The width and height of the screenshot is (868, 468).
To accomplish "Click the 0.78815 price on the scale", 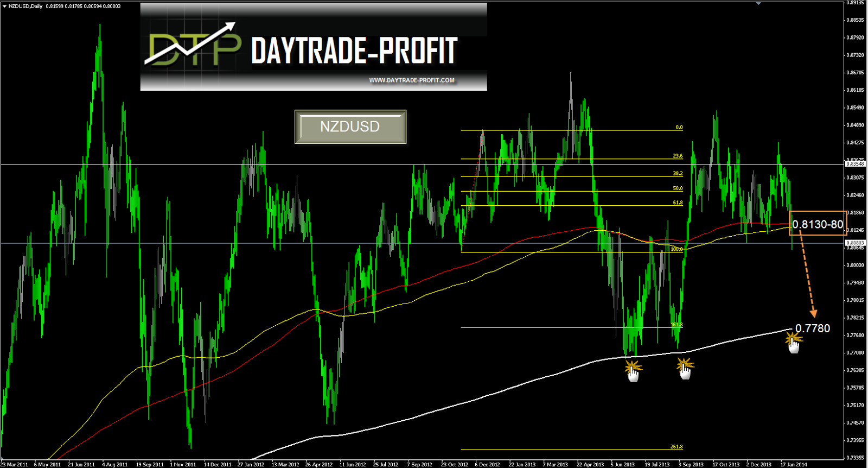I will [856, 300].
